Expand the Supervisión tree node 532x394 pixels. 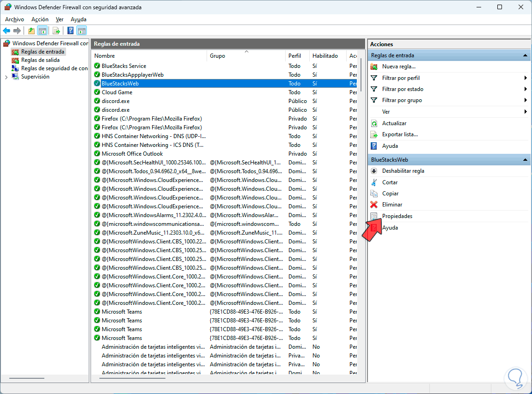click(x=6, y=77)
